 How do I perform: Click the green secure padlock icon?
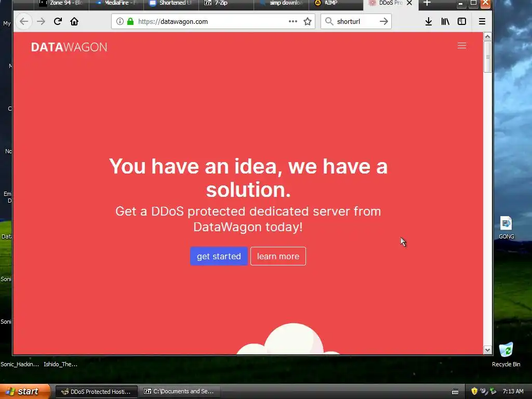click(130, 21)
